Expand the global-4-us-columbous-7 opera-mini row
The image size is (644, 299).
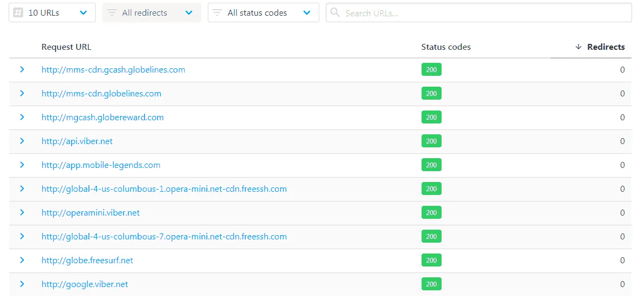(x=22, y=237)
